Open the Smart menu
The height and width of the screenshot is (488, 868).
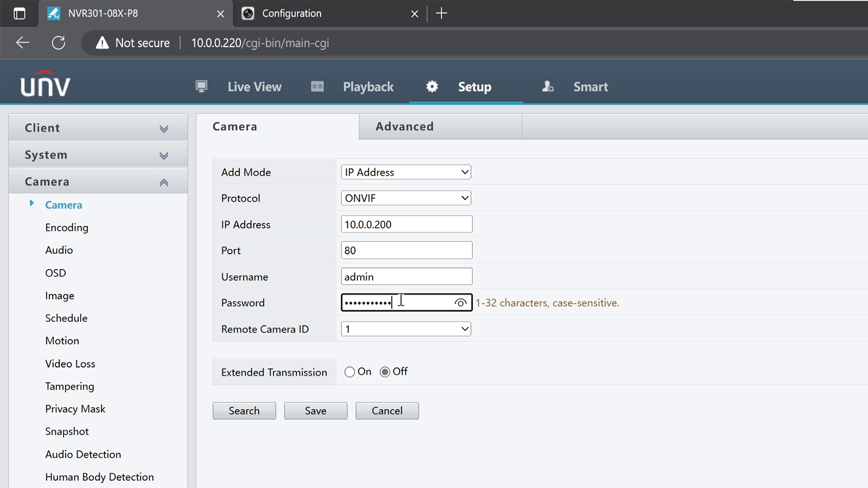coord(591,87)
